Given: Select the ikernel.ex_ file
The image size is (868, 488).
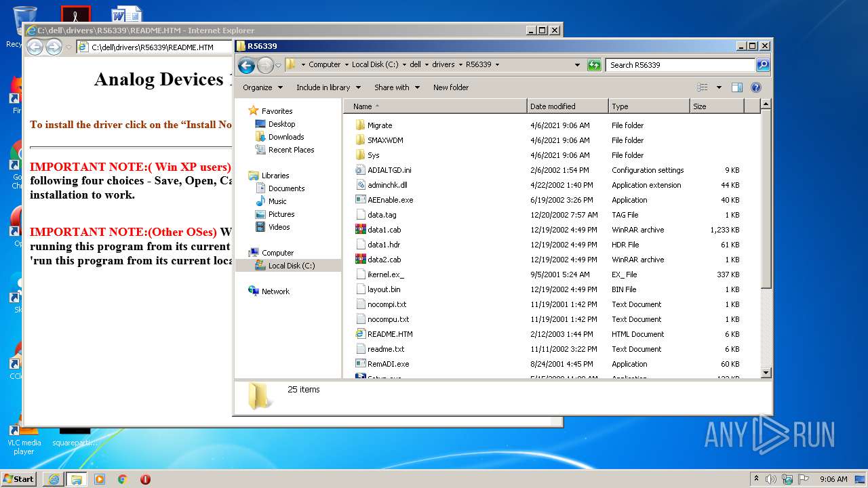Looking at the screenshot, I should coord(386,274).
